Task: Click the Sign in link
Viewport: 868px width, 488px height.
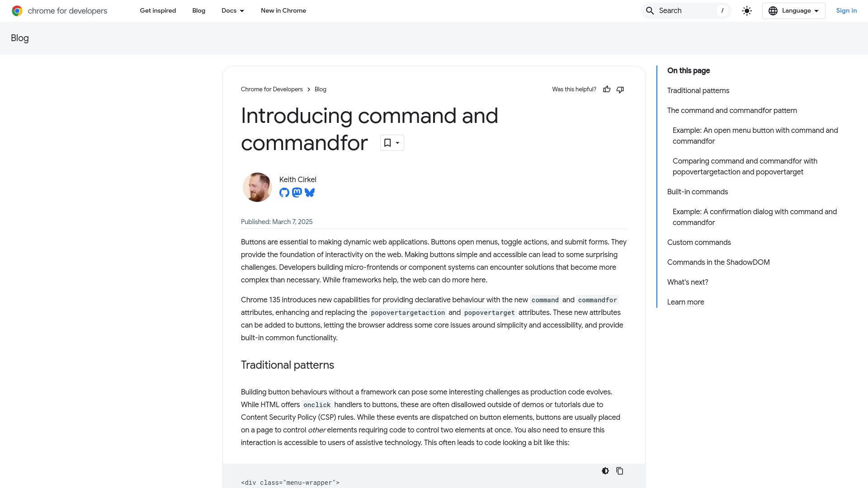Action: [846, 11]
